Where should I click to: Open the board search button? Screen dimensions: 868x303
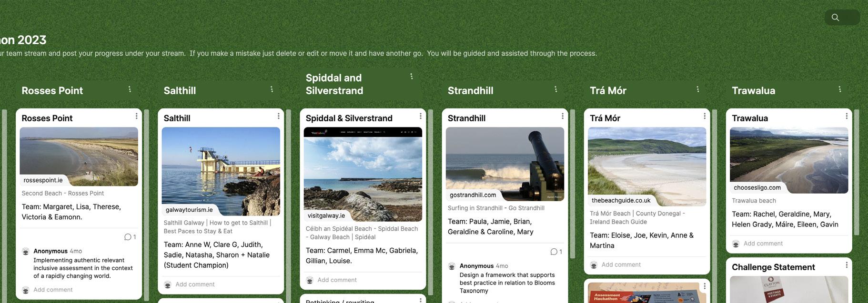(x=842, y=18)
